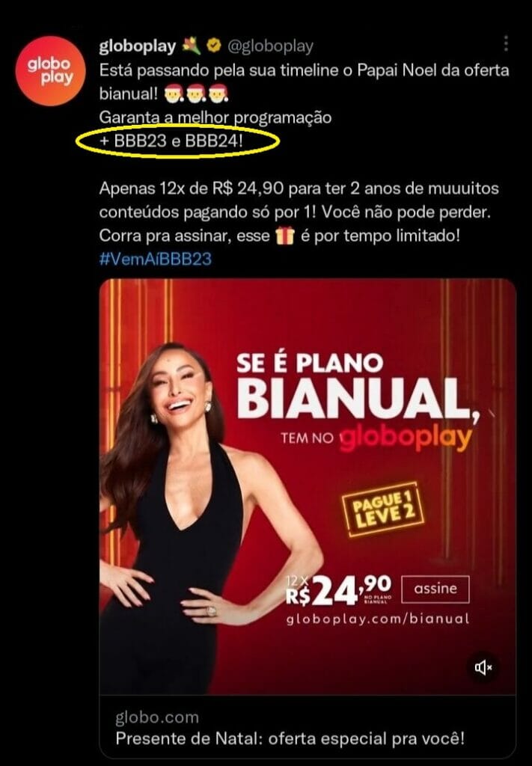This screenshot has height=766, width=532.
Task: Open the three-dot tweet options menu
Action: click(x=506, y=43)
